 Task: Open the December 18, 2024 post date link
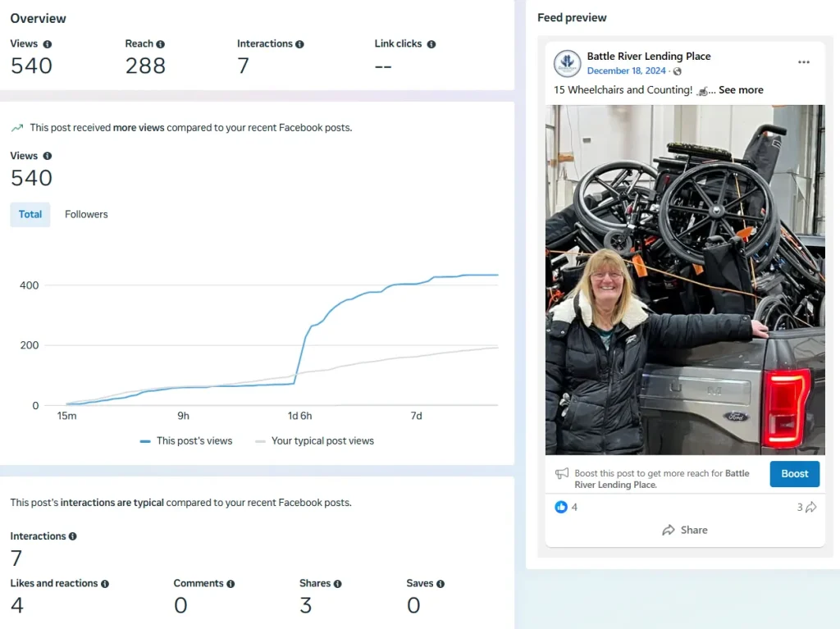(x=626, y=71)
